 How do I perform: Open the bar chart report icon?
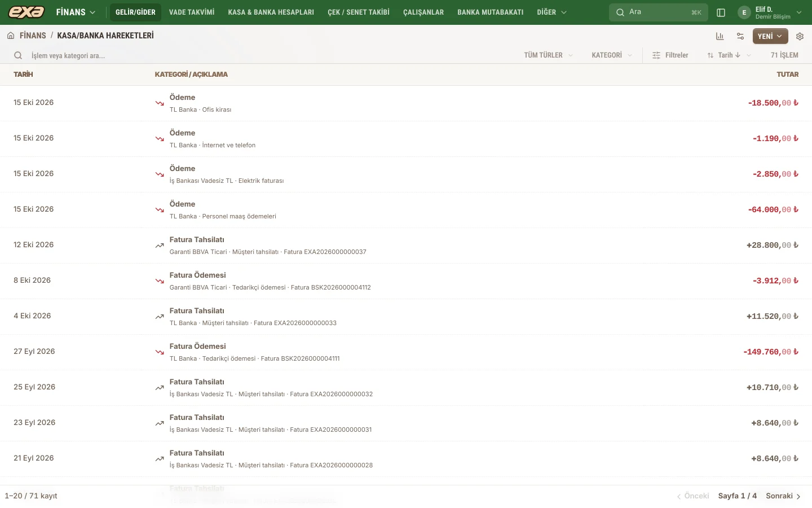(720, 36)
